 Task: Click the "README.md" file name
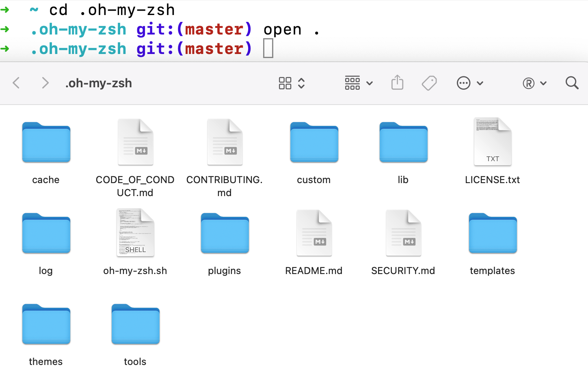click(314, 271)
